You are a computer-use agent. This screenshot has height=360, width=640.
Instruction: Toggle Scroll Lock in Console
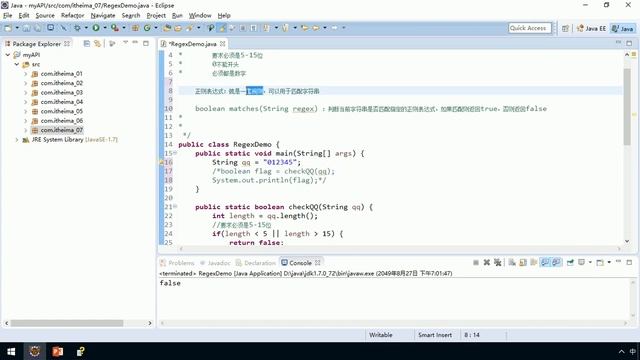pyautogui.click(x=523, y=262)
